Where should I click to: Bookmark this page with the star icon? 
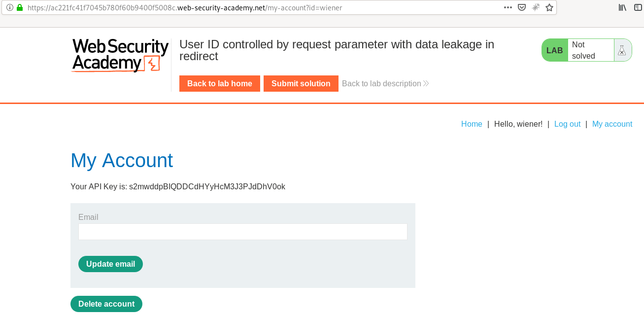[549, 8]
